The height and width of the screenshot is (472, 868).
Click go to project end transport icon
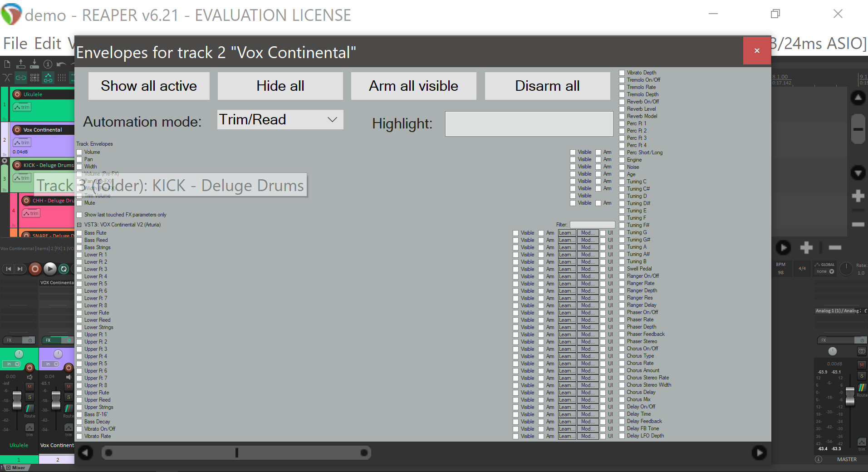20,269
